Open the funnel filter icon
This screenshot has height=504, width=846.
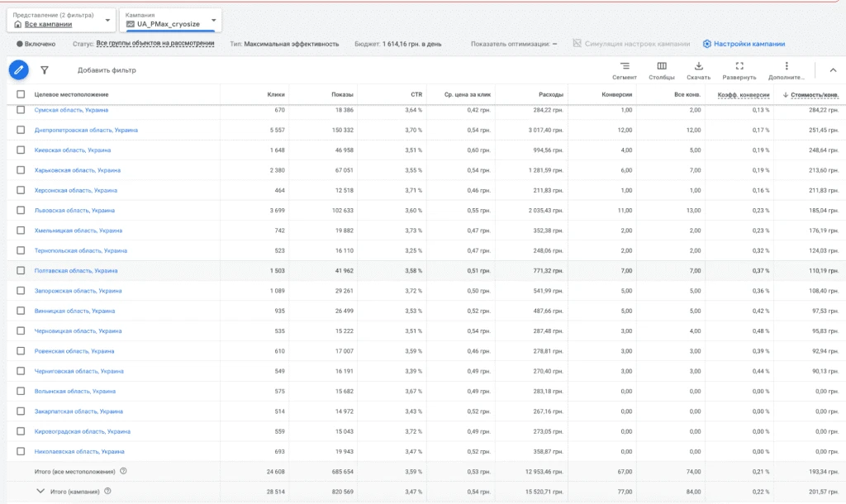[45, 70]
